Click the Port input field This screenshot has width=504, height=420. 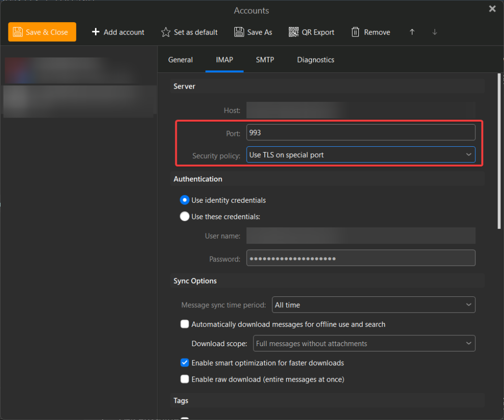(x=361, y=132)
